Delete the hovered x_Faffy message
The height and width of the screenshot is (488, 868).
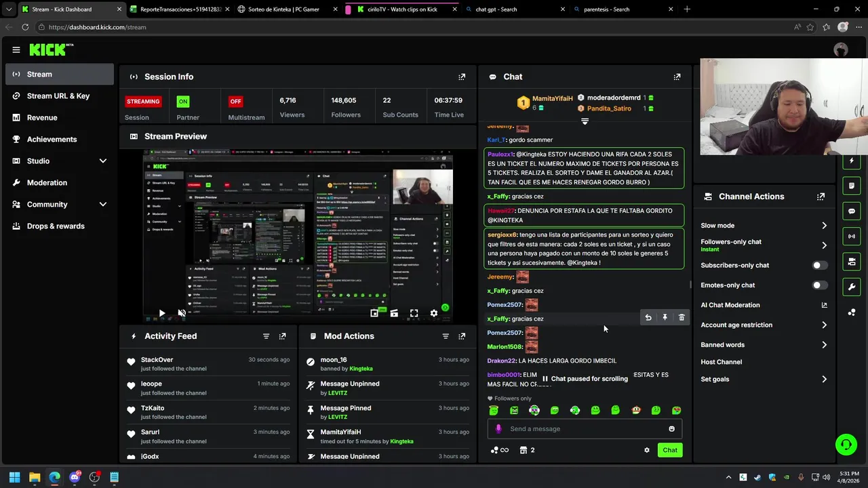682,317
